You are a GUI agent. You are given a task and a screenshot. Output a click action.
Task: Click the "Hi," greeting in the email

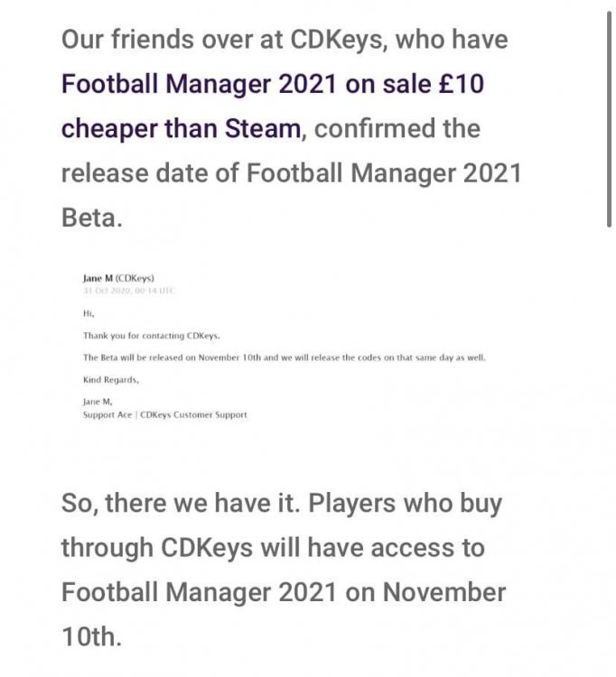point(89,314)
